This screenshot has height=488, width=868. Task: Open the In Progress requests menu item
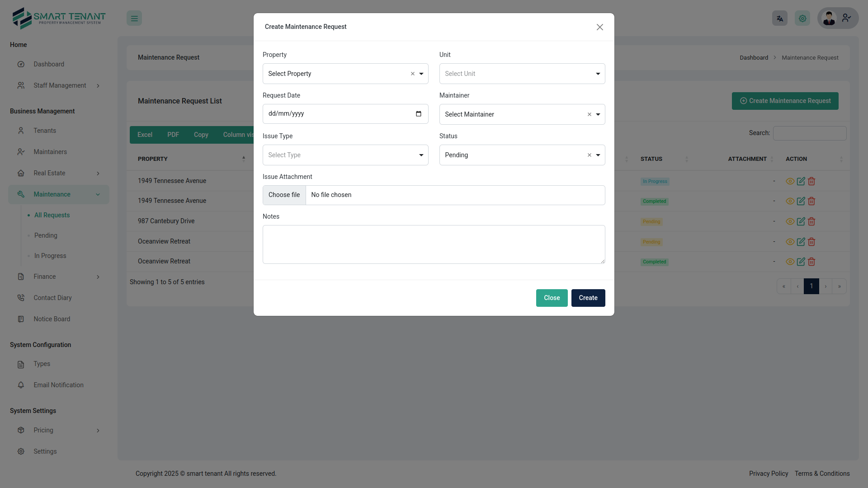click(50, 256)
